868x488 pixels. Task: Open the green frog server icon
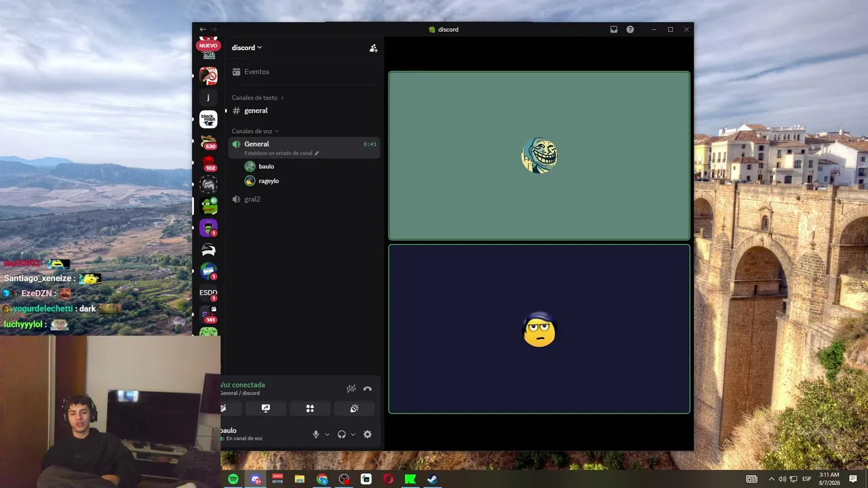pos(209,205)
